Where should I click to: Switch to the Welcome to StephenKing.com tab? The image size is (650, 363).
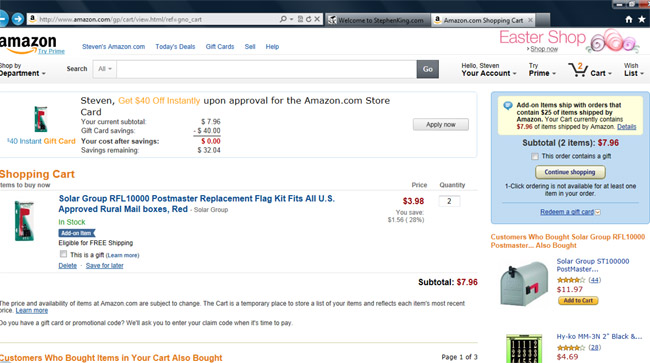(x=377, y=20)
